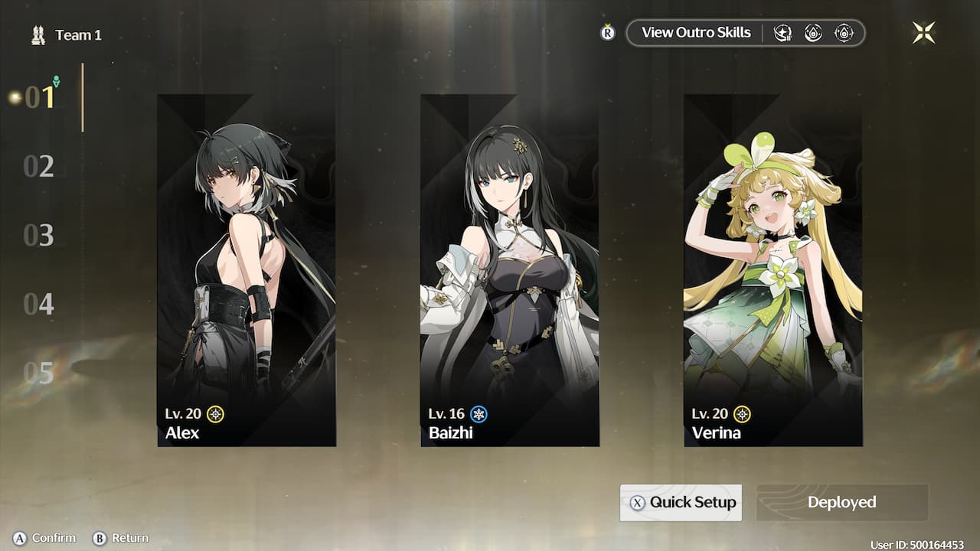Viewport: 980px width, 551px height.
Task: Switch to team slot 05
Action: (39, 373)
